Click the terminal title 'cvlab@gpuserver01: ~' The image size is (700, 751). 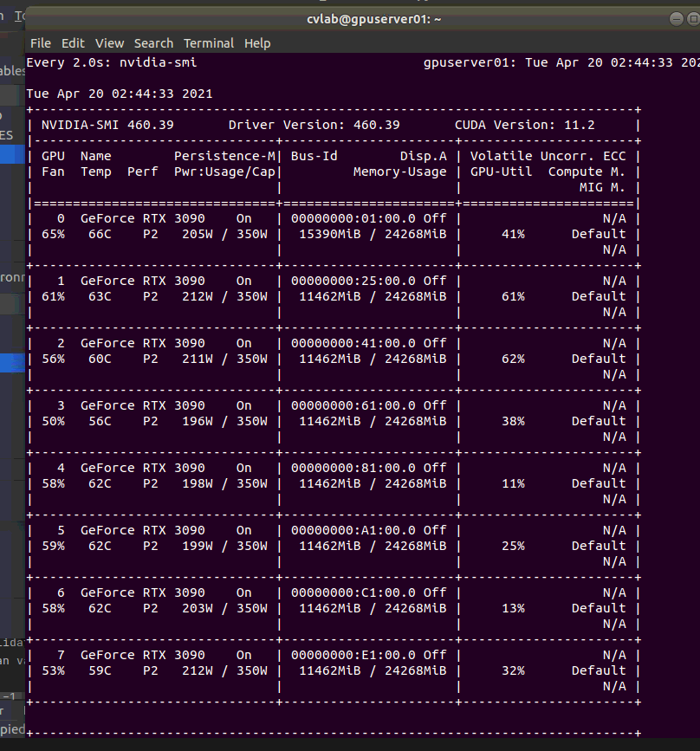click(373, 19)
